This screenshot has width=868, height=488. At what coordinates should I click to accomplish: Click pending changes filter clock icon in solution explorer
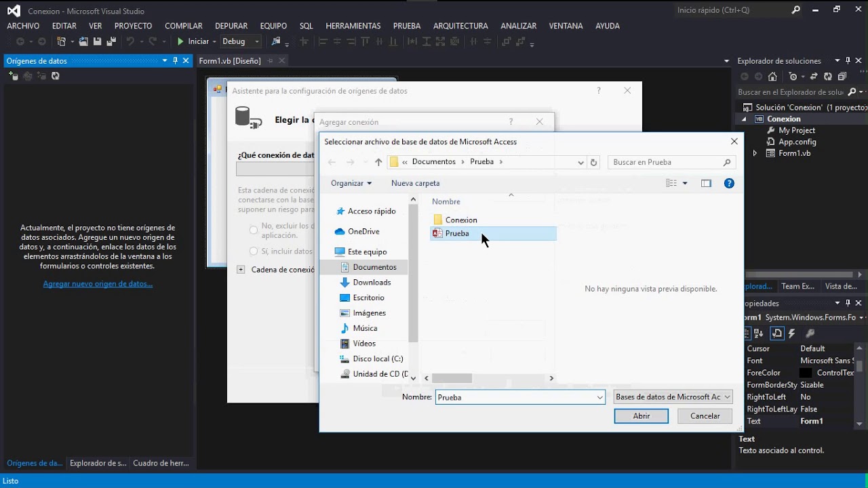(x=793, y=77)
